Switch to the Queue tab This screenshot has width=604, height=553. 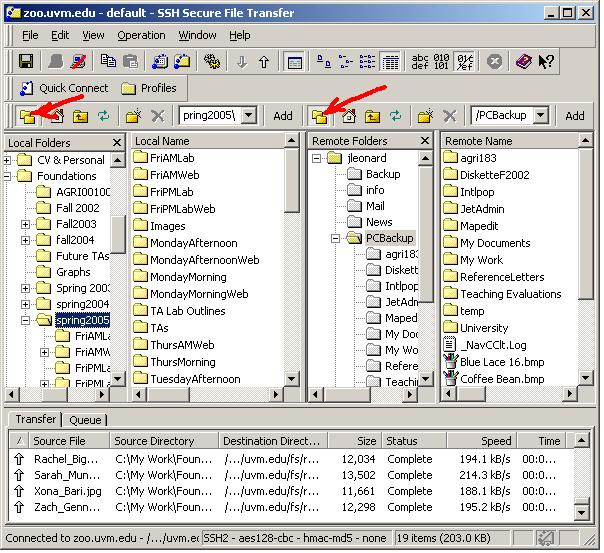pyautogui.click(x=85, y=420)
